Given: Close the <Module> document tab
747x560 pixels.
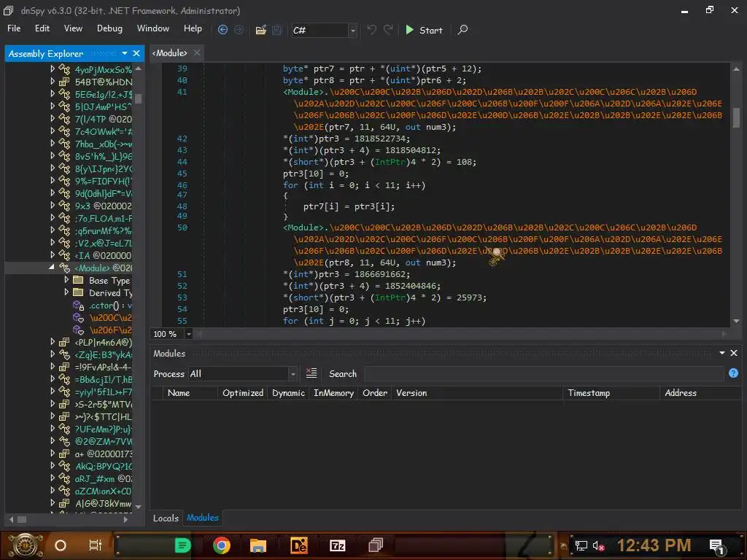Looking at the screenshot, I should pos(197,53).
